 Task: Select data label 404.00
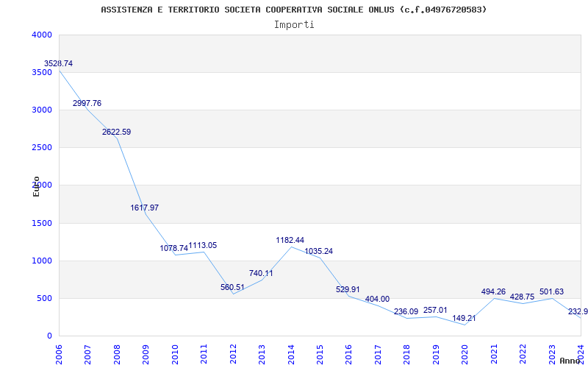377,300
